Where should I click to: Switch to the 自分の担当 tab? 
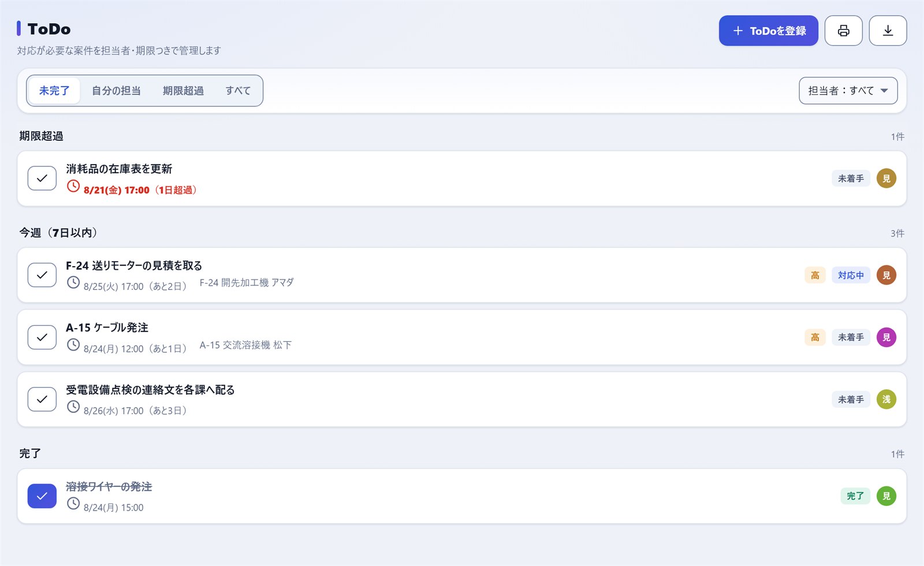click(116, 91)
